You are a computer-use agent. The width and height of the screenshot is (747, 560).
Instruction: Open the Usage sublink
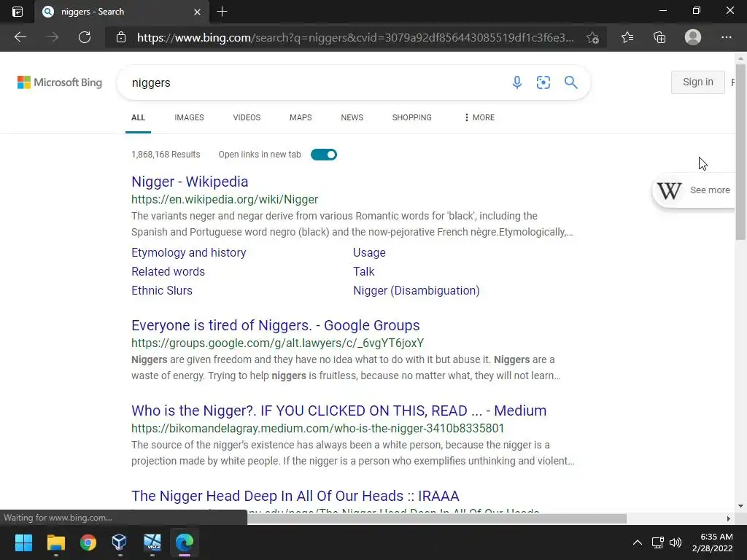point(369,252)
